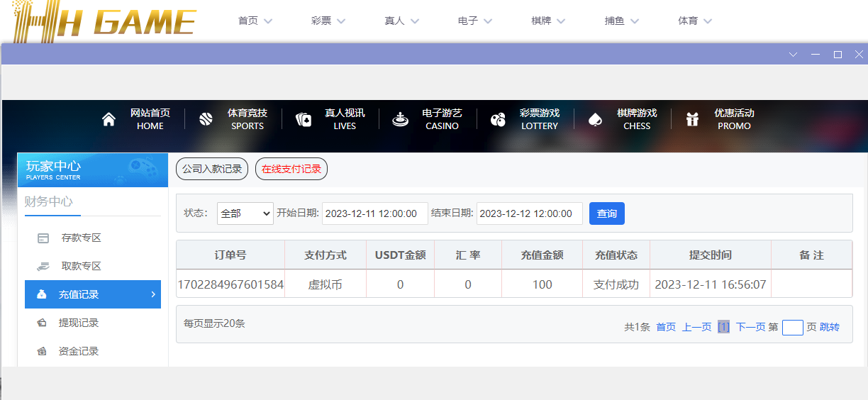868x400 pixels.
Task: Click order number 1702284967601584 cell
Action: 230,284
